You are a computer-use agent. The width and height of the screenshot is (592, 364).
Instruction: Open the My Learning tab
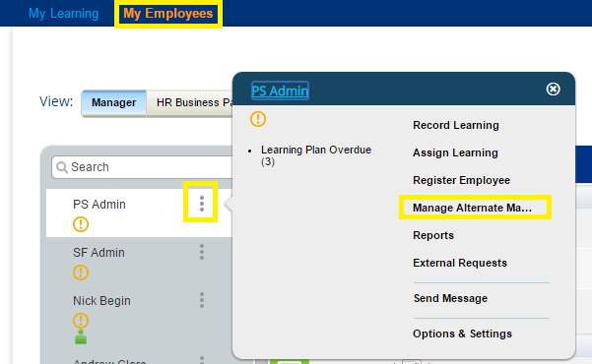(x=63, y=14)
